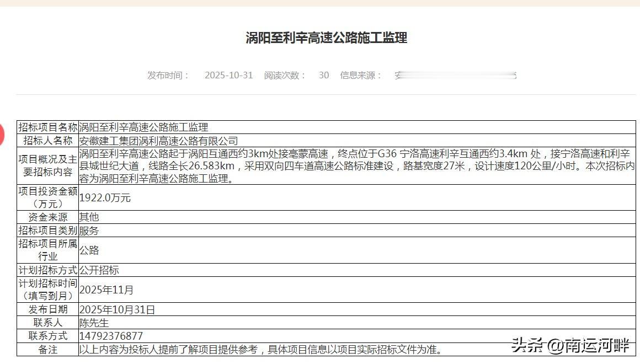This screenshot has height=364, width=640.
Task: Click tenderer name 安徽建工集团涡利高速公路有限公司
Action: coord(158,140)
